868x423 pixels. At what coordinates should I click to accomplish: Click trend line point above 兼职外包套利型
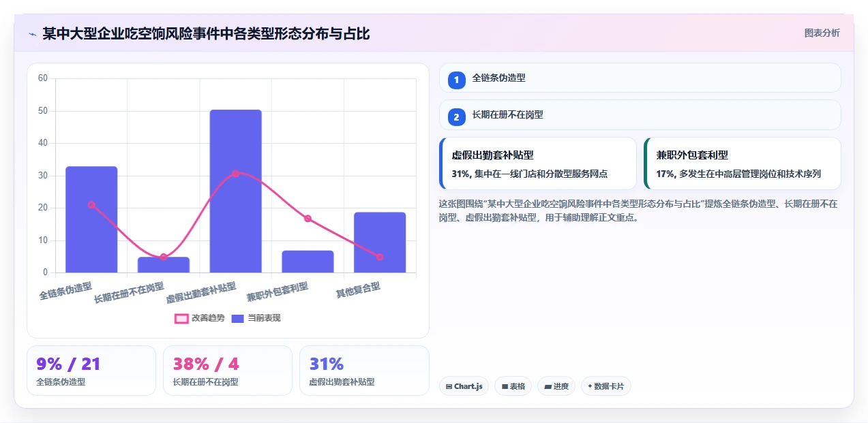(308, 219)
